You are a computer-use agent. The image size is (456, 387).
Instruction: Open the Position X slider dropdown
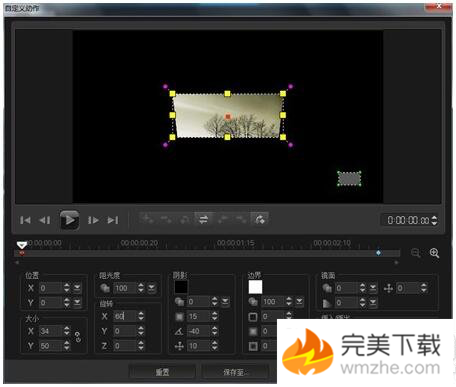(x=77, y=288)
